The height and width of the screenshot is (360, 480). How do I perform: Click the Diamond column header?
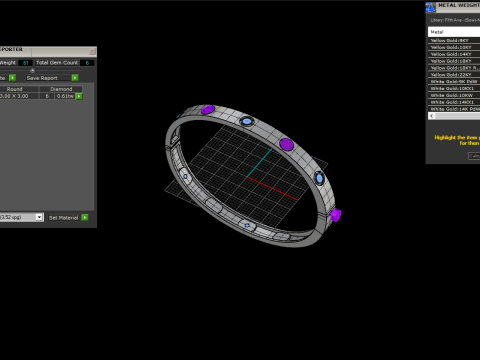(61, 89)
